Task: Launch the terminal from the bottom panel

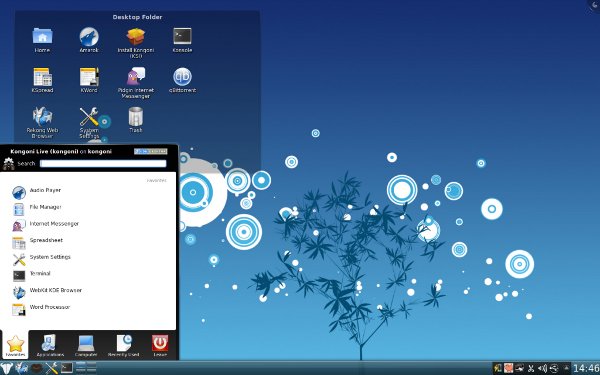Action: 67,368
